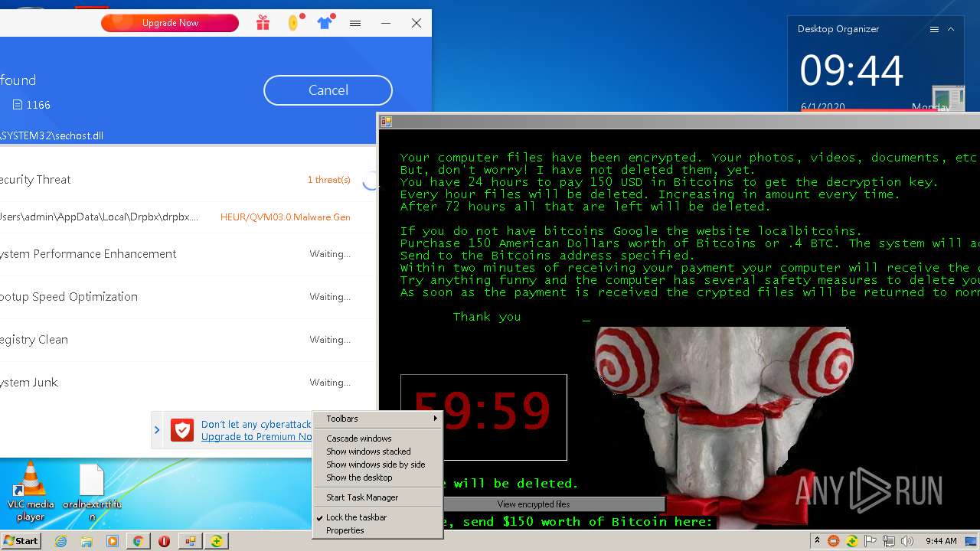The width and height of the screenshot is (980, 551).
Task: Open Action Center flag tray icon
Action: pyautogui.click(x=871, y=541)
